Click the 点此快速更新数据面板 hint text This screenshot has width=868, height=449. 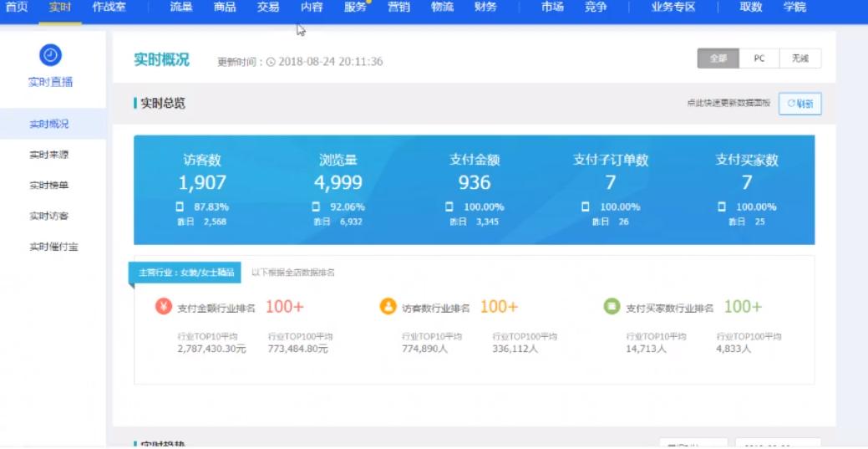728,103
